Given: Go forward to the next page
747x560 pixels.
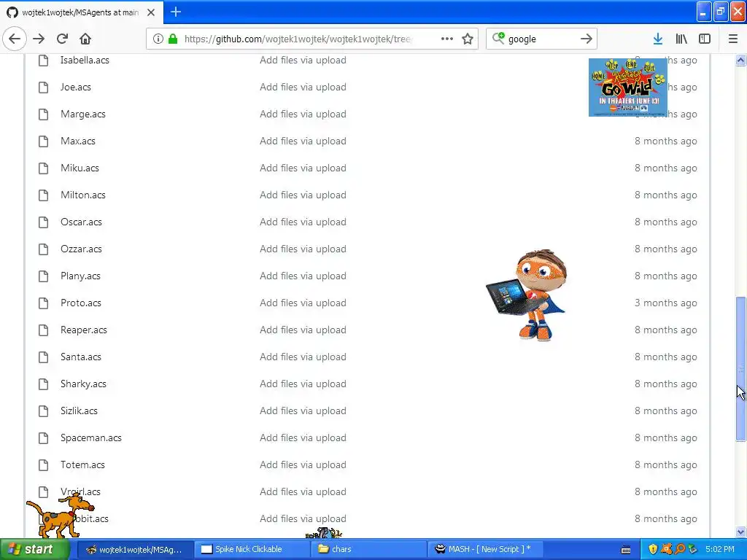Looking at the screenshot, I should [39, 39].
